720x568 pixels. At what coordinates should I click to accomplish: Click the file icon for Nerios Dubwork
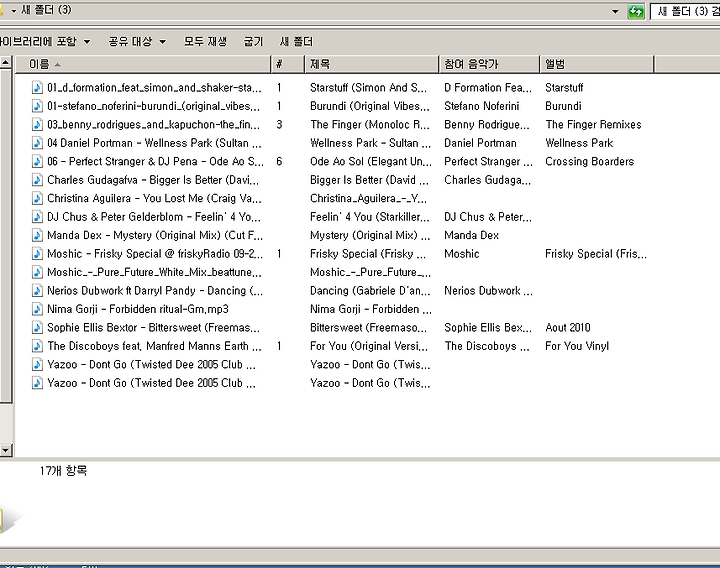[37, 290]
